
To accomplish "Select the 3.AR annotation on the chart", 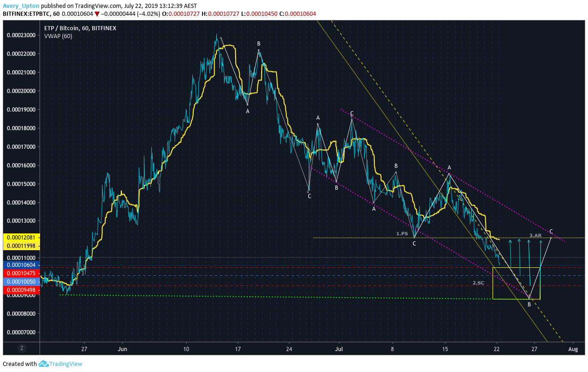I will pos(535,235).
